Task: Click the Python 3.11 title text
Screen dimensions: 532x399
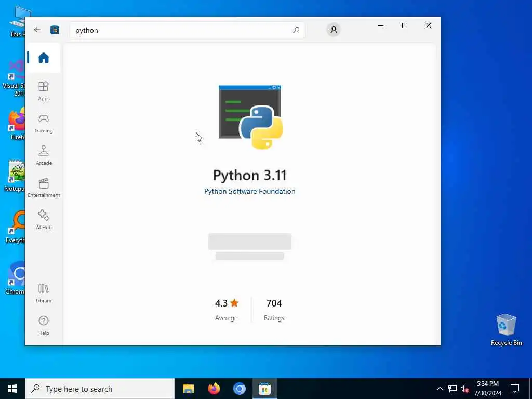Action: (250, 176)
